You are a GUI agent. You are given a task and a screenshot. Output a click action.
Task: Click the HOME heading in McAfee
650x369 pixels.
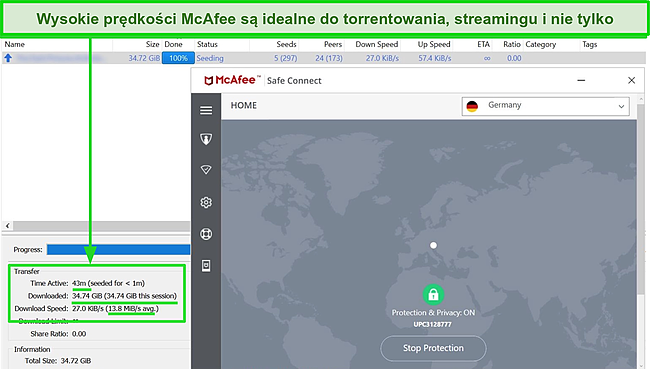click(x=244, y=105)
